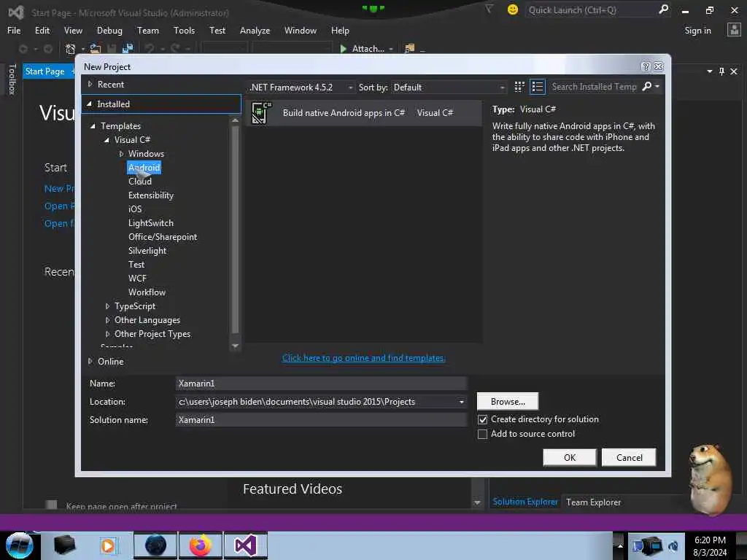Expand the Other Languages node

point(108,320)
